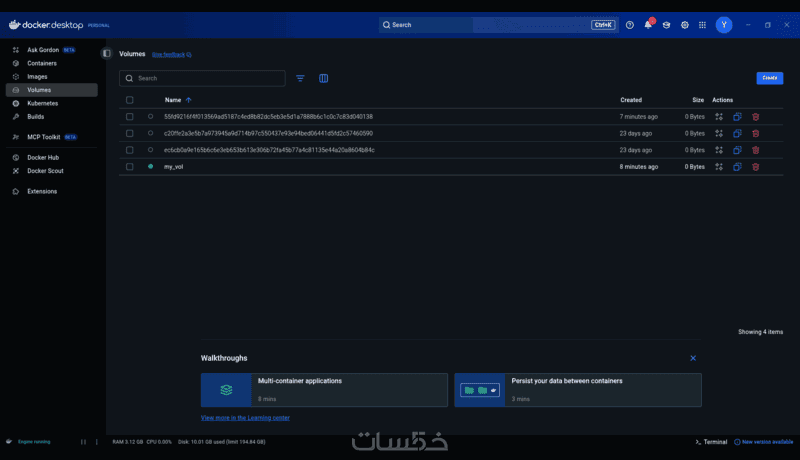Screen dimensions: 800x460
Task: Empty the c20ffe2a volume icon
Action: point(719,133)
